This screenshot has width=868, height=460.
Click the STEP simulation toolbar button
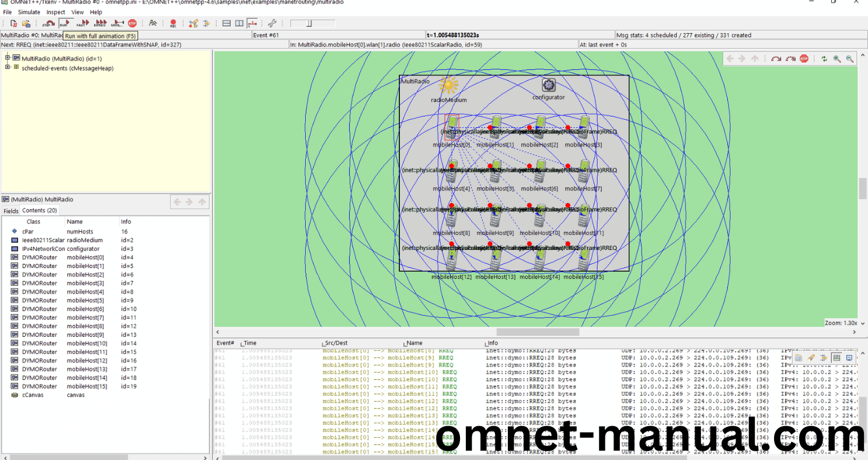48,23
